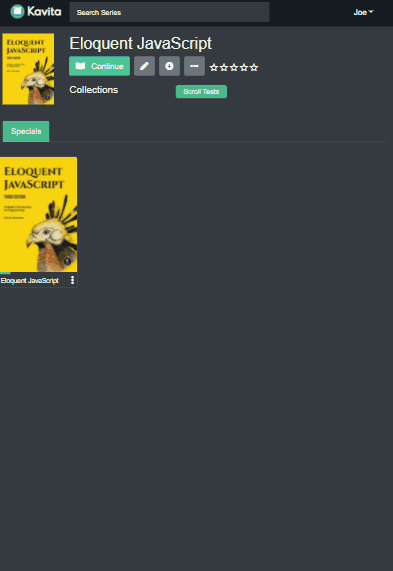Click the series cover image beside title
Viewport: 393px width, 571px height.
click(28, 69)
